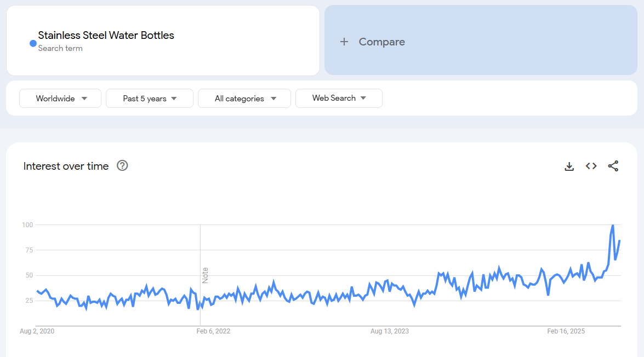Open the All categories dropdown
644x357 pixels.
click(244, 99)
